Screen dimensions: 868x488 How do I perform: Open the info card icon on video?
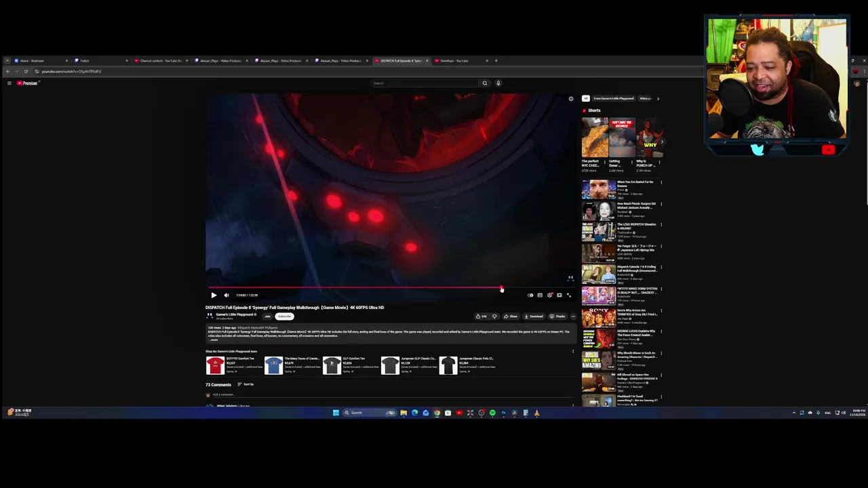pos(570,99)
